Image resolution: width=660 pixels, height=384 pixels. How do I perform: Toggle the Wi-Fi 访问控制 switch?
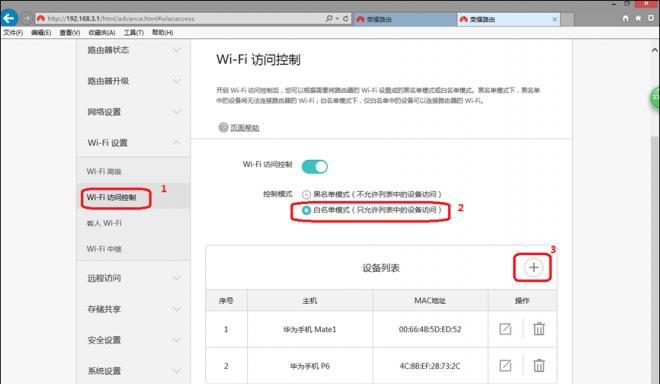(x=314, y=167)
